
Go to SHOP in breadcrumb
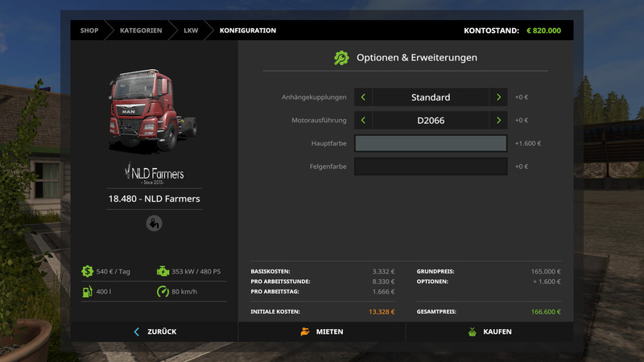(89, 31)
